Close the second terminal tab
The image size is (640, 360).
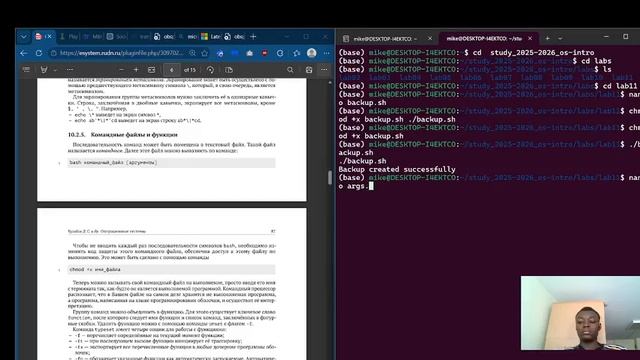point(530,38)
